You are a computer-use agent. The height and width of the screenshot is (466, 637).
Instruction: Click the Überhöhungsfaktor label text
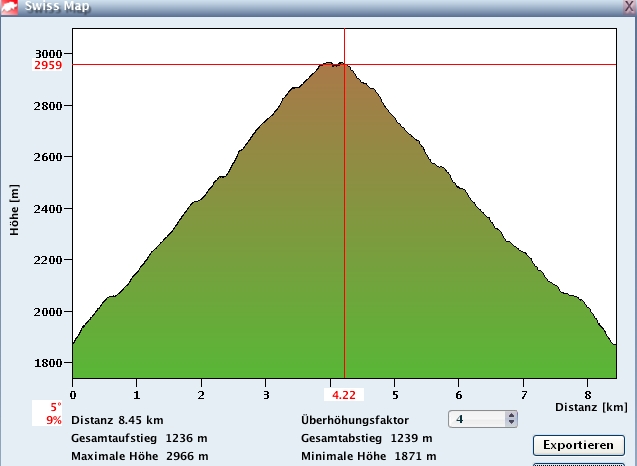click(357, 420)
